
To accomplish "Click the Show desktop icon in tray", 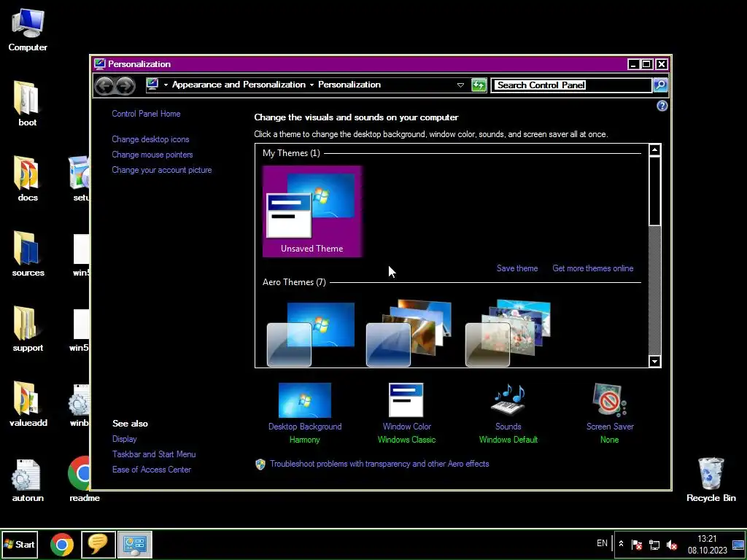I will point(738,544).
